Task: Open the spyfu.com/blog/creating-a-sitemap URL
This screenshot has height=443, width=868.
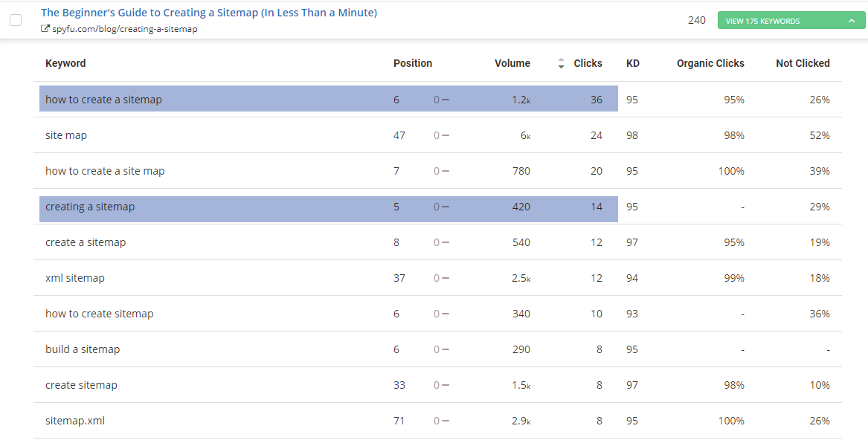Action: 125,29
